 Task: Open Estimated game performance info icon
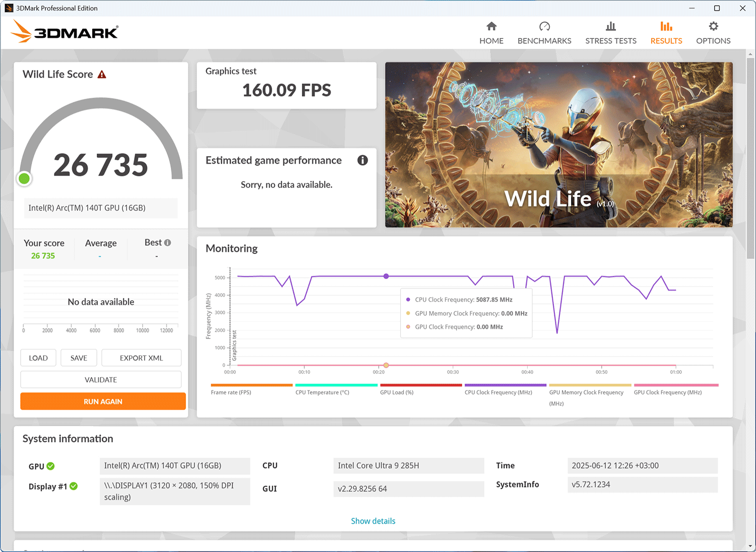point(362,160)
